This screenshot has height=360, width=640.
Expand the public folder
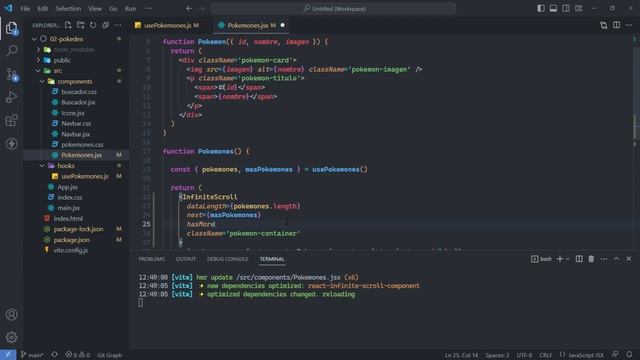[38, 60]
